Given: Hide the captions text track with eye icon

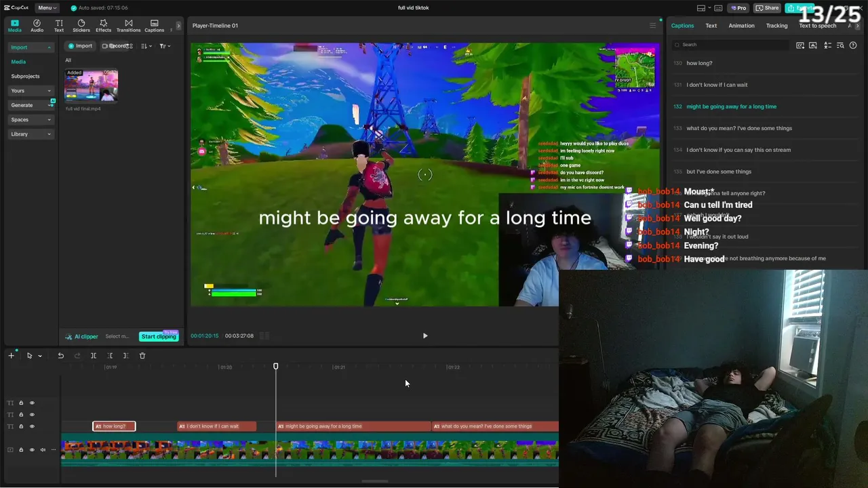Looking at the screenshot, I should pyautogui.click(x=32, y=426).
